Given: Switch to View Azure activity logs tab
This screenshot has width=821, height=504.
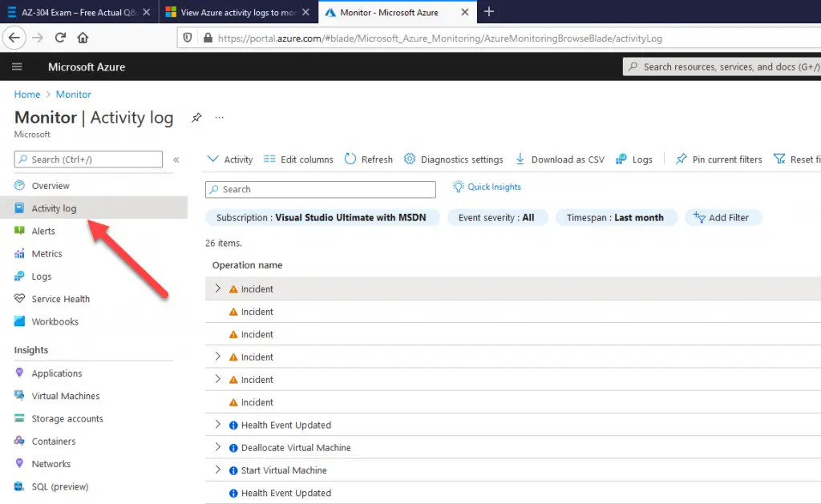Looking at the screenshot, I should [x=237, y=12].
